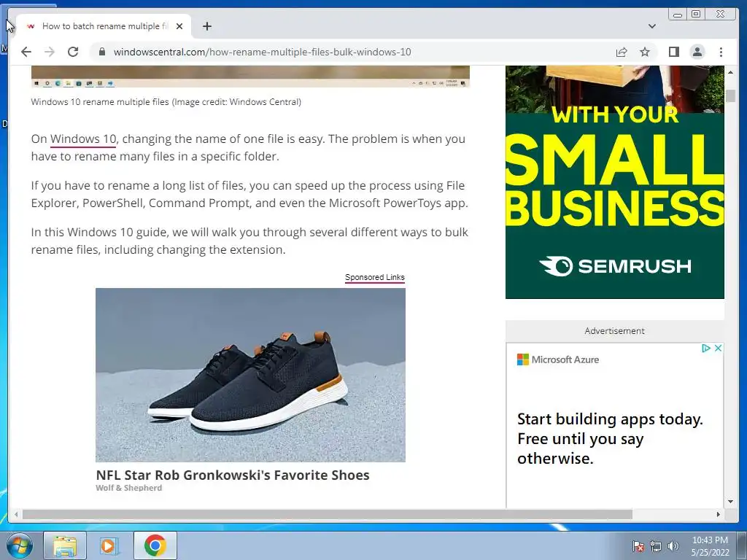The width and height of the screenshot is (747, 560).
Task: Open the Chrome profile menu
Action: tap(697, 52)
